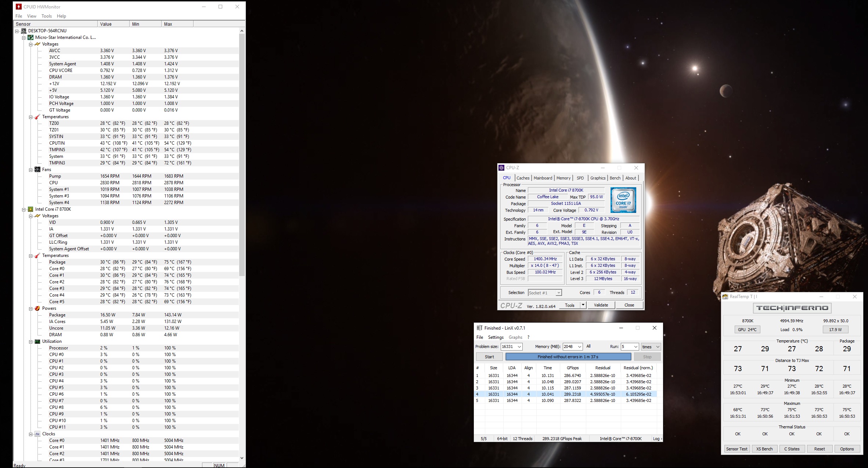Click the motherboard Temperatures thermometer icon

37,117
